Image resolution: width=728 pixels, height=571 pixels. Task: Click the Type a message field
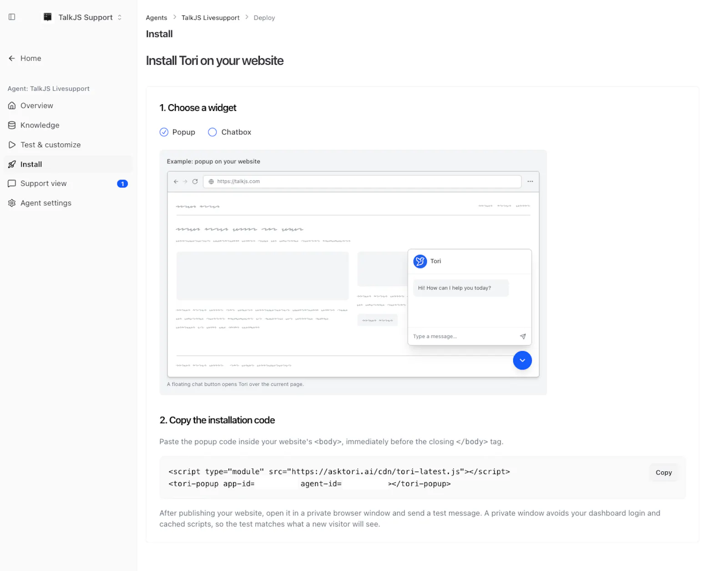pos(464,337)
